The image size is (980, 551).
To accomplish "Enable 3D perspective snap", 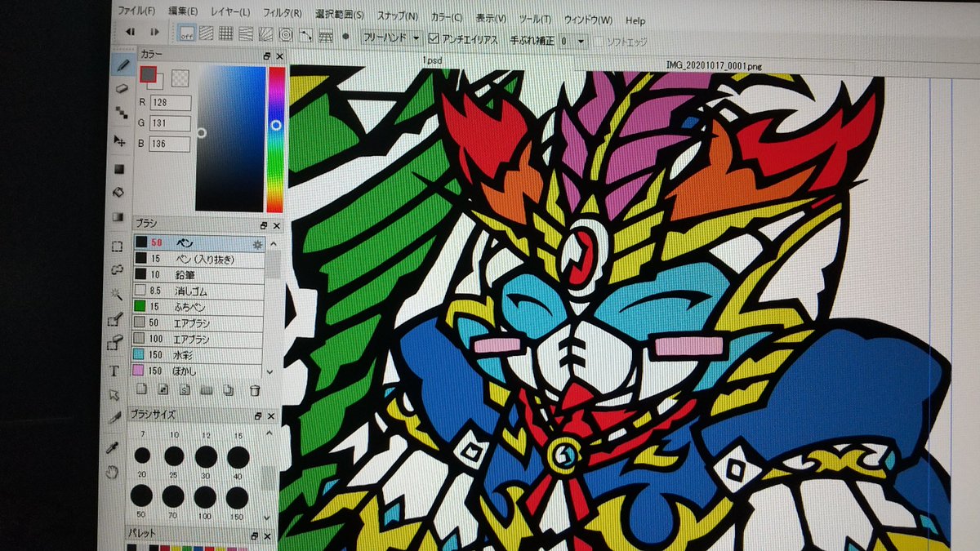I will (x=326, y=36).
